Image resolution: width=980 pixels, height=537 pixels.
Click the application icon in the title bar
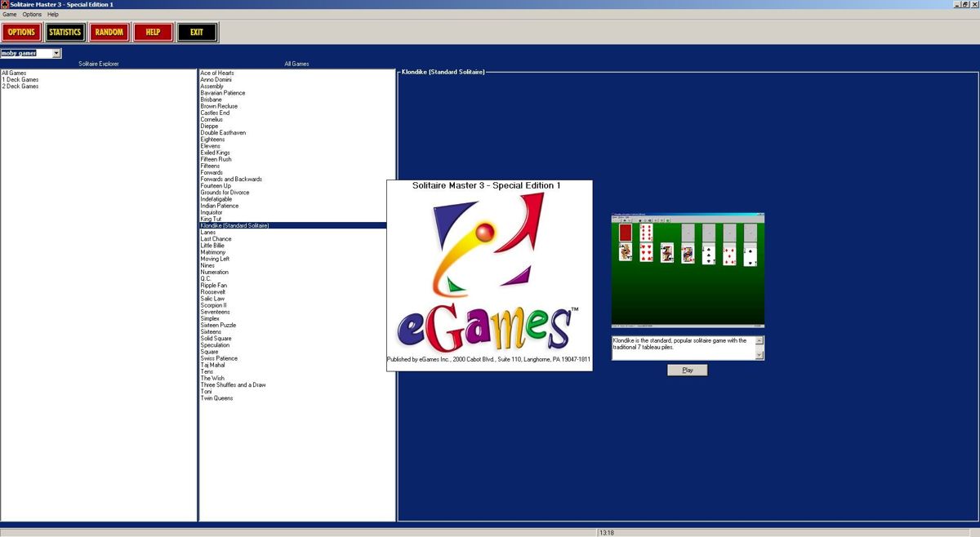pyautogui.click(x=5, y=5)
